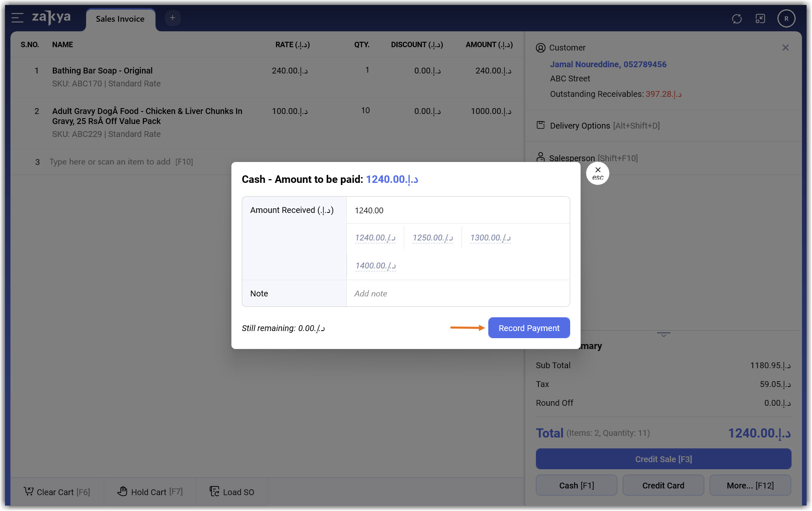The image size is (812, 511).
Task: Collapse the summary panel chevron
Action: 663,334
